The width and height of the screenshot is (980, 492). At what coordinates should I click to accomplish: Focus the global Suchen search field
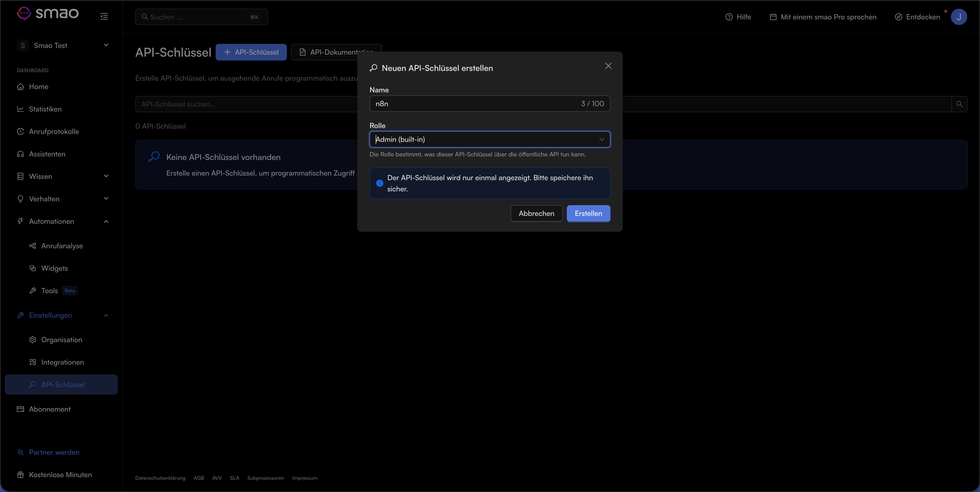click(x=201, y=17)
